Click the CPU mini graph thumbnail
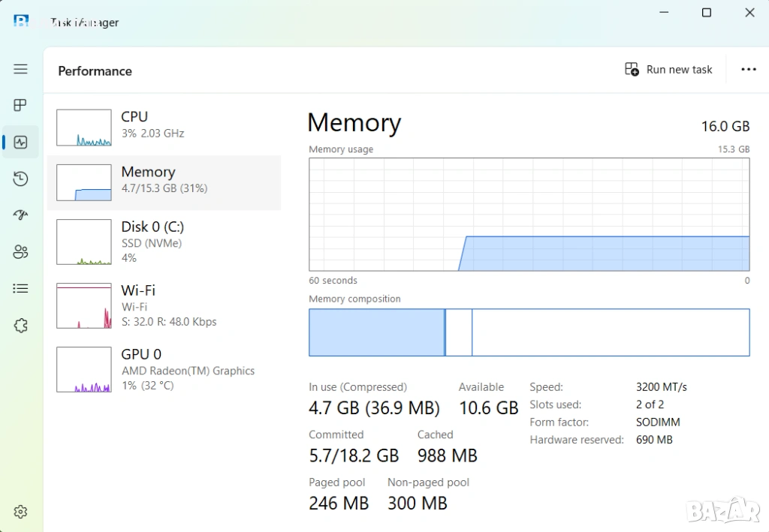Screen dimensions: 769x532 pyautogui.click(x=84, y=128)
